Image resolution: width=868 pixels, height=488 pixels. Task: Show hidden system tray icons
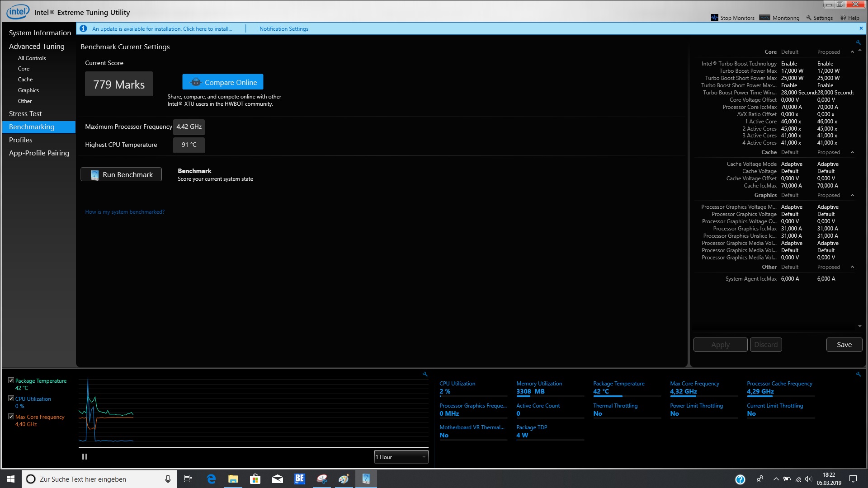(x=776, y=479)
